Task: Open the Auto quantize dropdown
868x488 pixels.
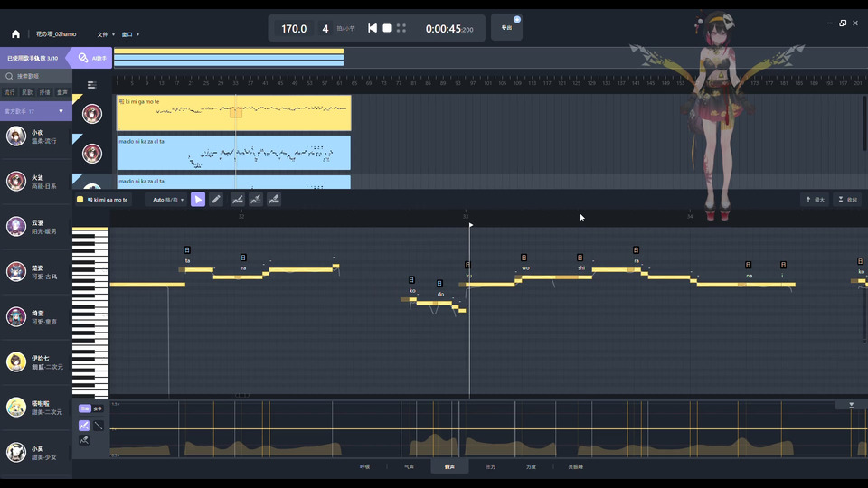Action: [168, 200]
